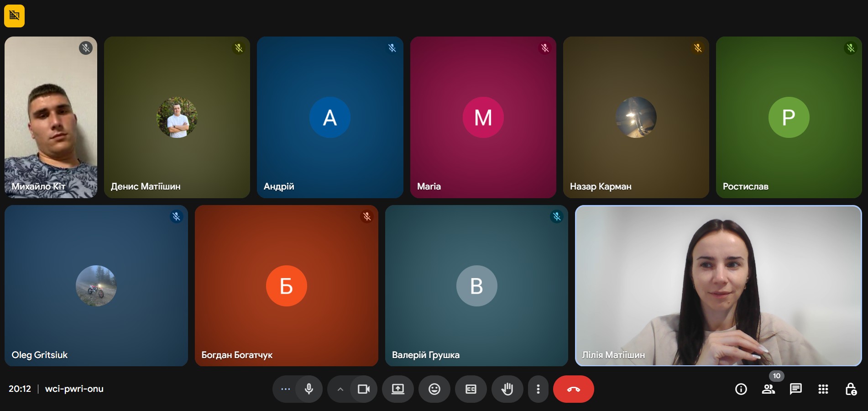This screenshot has width=868, height=411.
Task: Toggle the camera on or off
Action: click(x=364, y=389)
